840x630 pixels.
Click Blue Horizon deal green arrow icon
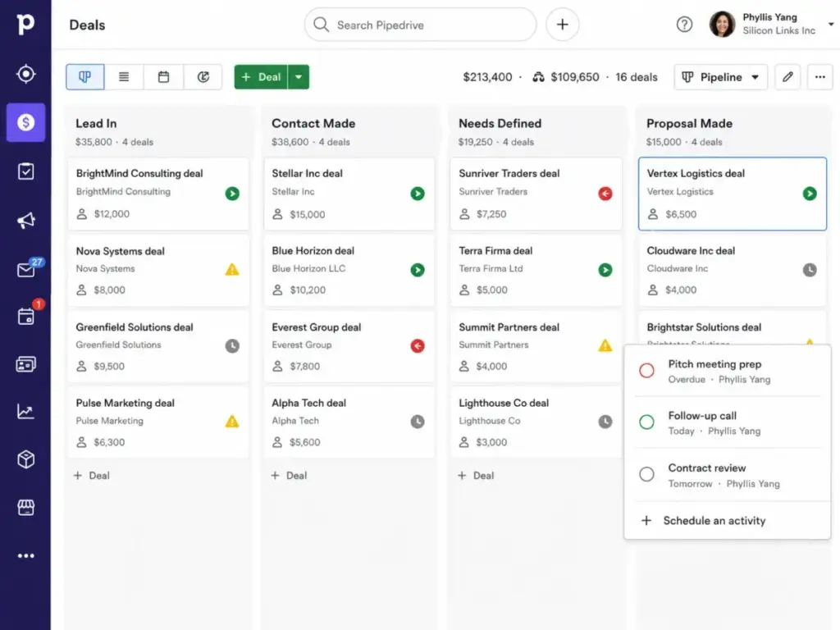pyautogui.click(x=418, y=270)
